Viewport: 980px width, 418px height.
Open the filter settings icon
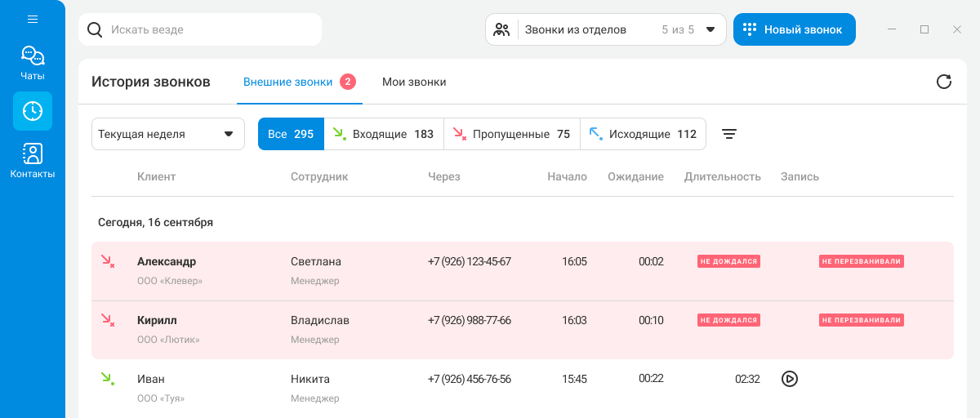[x=729, y=135]
